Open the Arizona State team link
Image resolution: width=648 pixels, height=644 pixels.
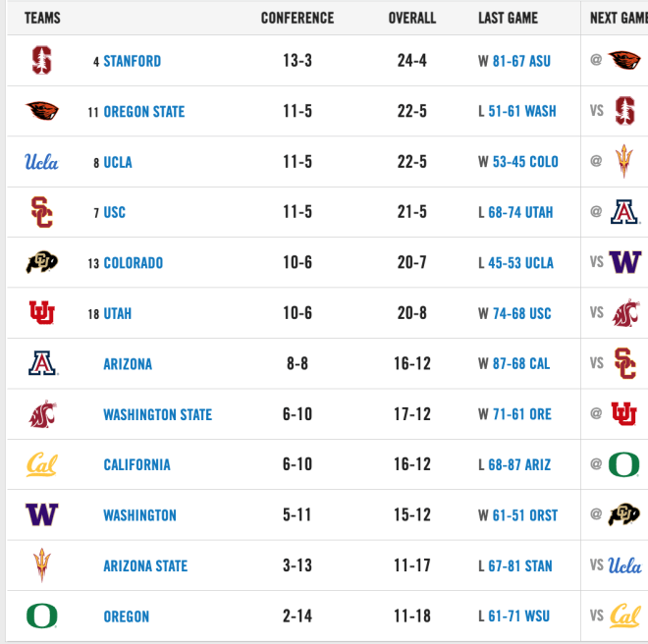coord(145,565)
